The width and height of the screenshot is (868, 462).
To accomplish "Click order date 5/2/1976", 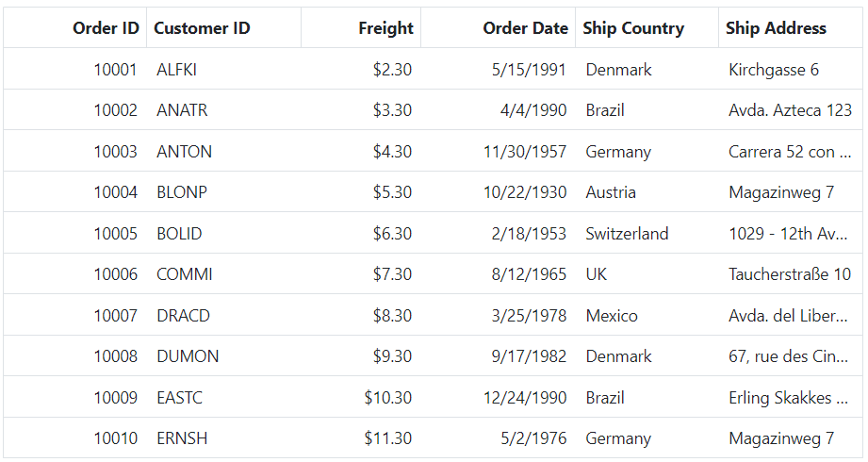I will (499, 437).
